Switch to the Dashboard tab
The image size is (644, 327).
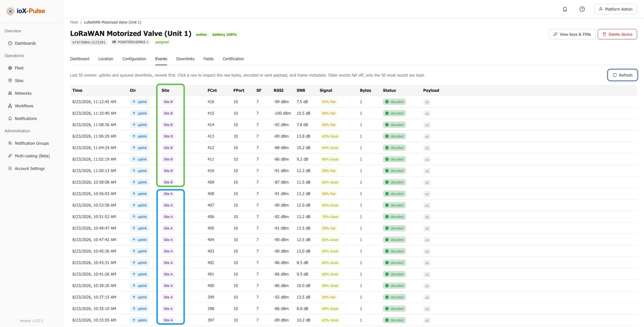coord(80,59)
